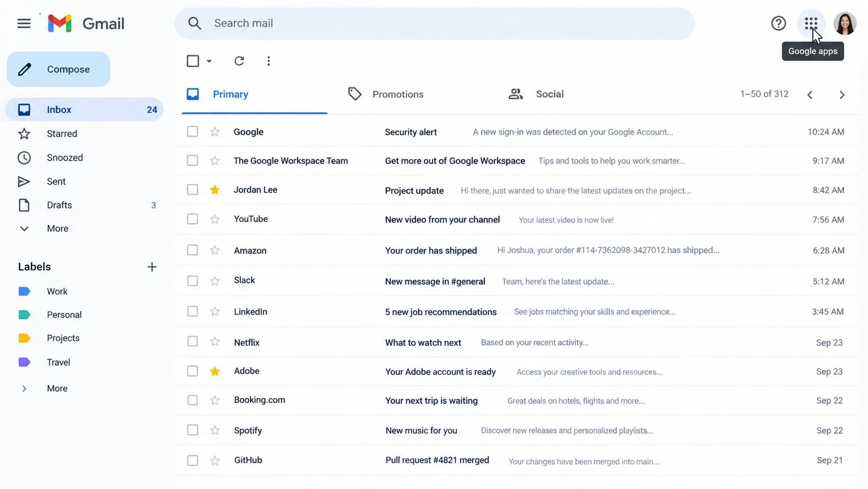868x489 pixels.
Task: Star the Booking.com email
Action: point(215,400)
